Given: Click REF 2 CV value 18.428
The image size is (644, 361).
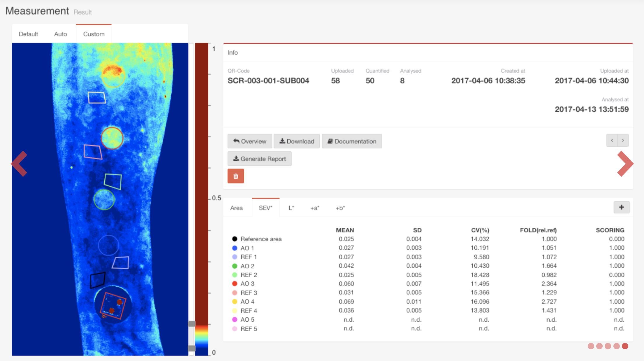Looking at the screenshot, I should tap(480, 275).
